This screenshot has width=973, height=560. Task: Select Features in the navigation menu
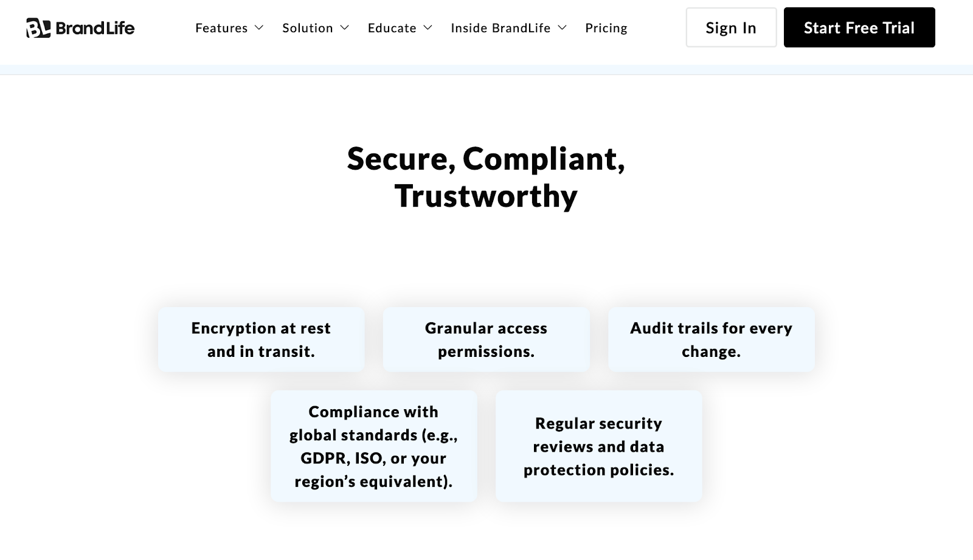pyautogui.click(x=221, y=27)
